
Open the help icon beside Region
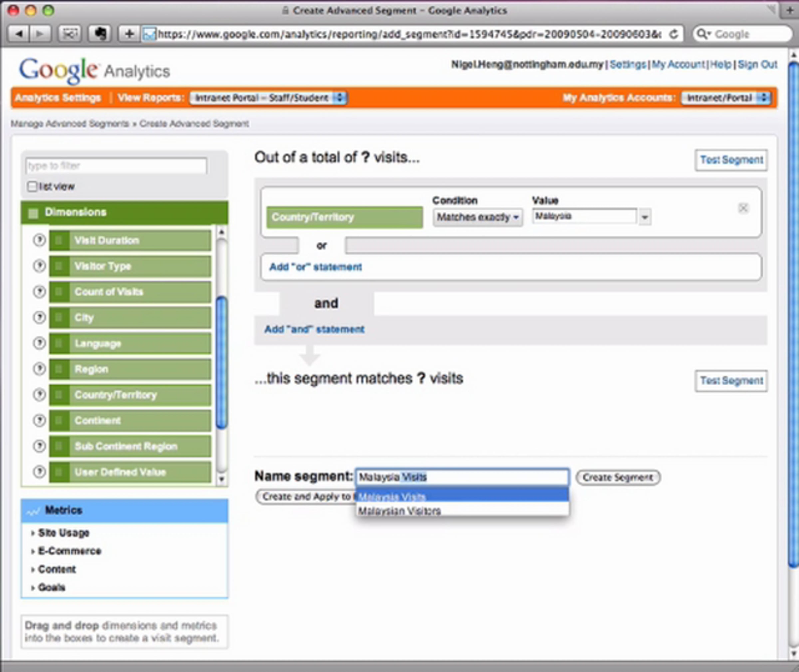[x=39, y=368]
